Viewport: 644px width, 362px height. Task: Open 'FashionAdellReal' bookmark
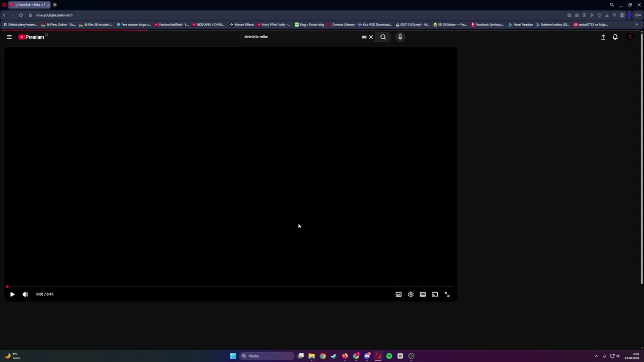point(171,25)
